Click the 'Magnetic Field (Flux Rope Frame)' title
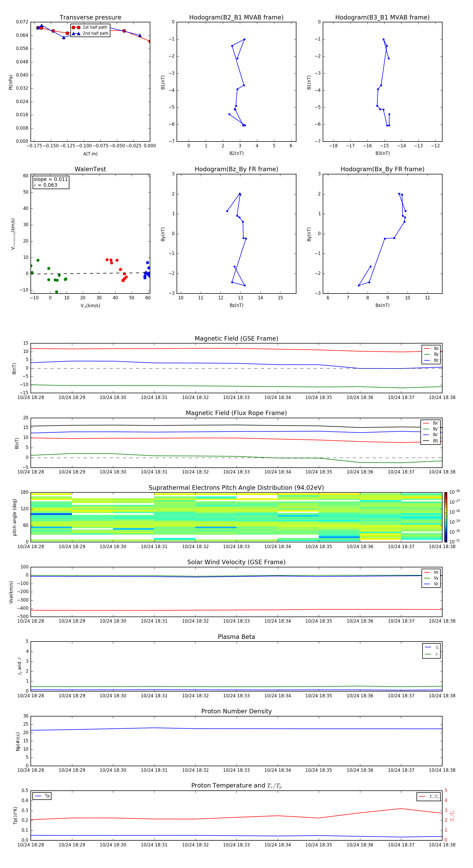 pyautogui.click(x=236, y=413)
